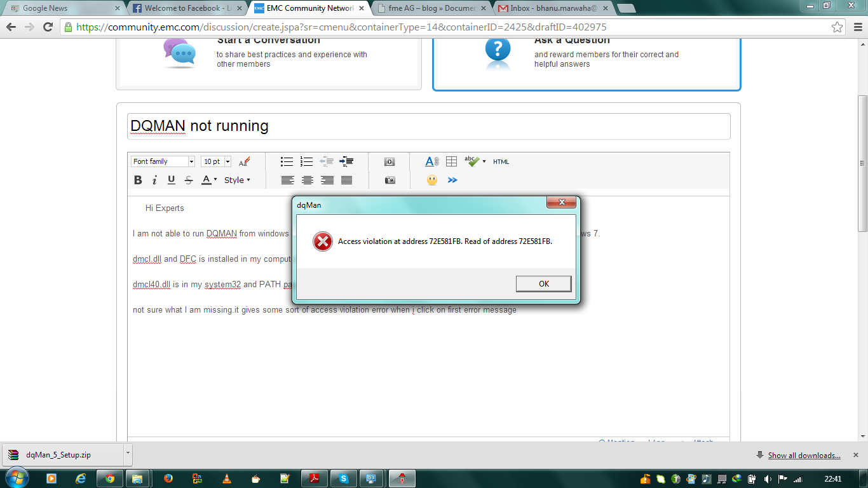The width and height of the screenshot is (868, 488).
Task: Insert an unordered bullet list
Action: point(287,161)
